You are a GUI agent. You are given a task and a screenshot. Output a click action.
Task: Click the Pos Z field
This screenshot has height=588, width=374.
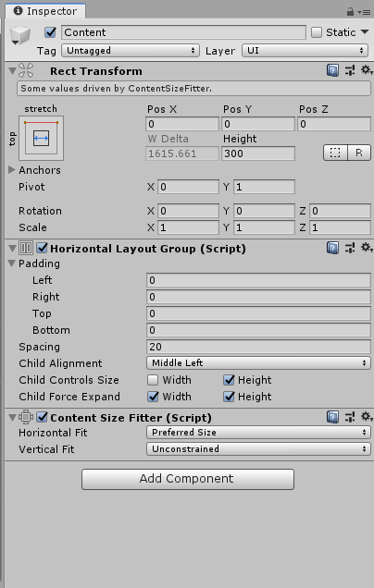(334, 124)
